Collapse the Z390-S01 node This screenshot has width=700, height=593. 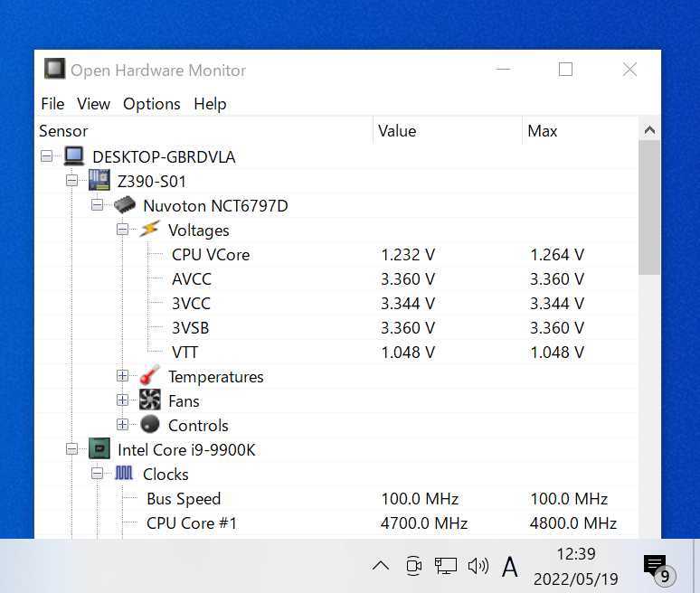71,181
